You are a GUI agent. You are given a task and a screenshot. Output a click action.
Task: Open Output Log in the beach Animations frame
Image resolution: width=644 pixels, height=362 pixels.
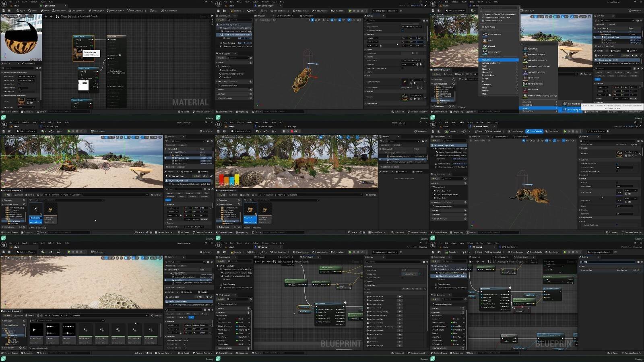pos(27,232)
